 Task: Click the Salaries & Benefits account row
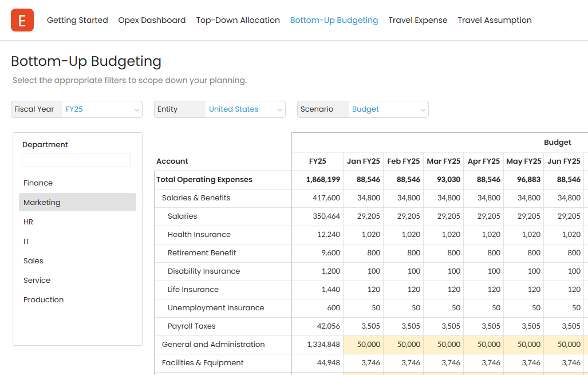click(196, 198)
